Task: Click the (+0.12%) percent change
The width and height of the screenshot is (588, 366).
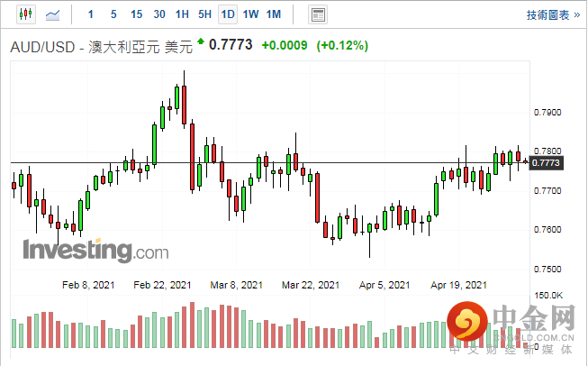Action: tap(342, 46)
